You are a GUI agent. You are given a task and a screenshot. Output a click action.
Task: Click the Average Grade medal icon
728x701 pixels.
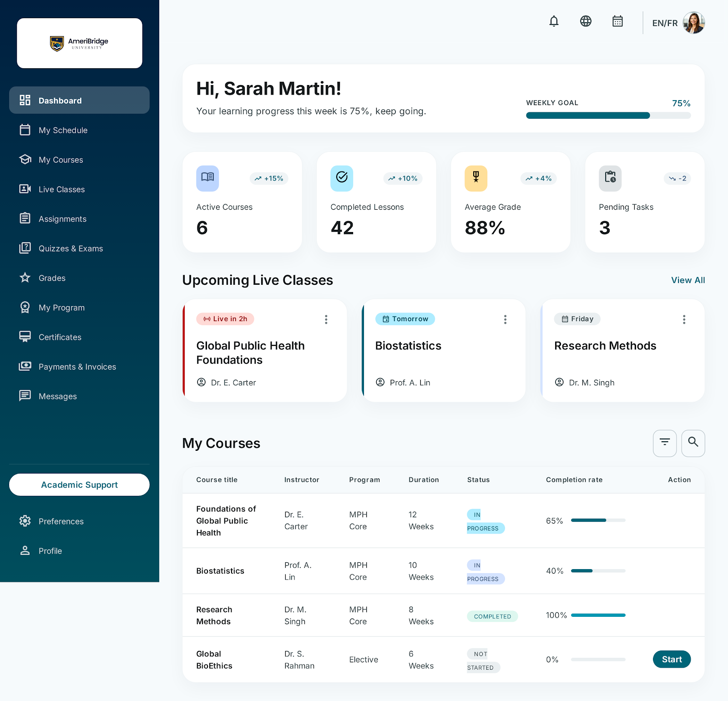click(476, 178)
